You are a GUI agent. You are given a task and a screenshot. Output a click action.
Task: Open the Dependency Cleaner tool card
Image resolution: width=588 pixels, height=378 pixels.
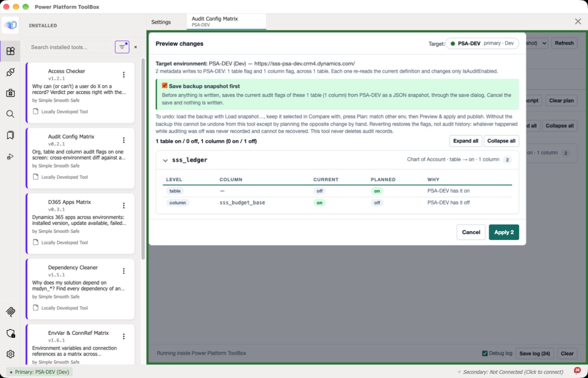[80, 289]
